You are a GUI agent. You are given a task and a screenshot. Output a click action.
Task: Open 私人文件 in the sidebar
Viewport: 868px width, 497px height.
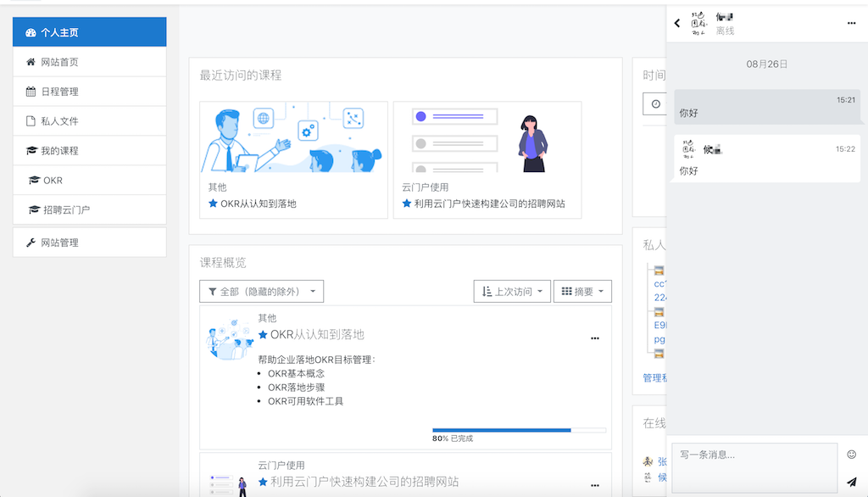pyautogui.click(x=89, y=120)
